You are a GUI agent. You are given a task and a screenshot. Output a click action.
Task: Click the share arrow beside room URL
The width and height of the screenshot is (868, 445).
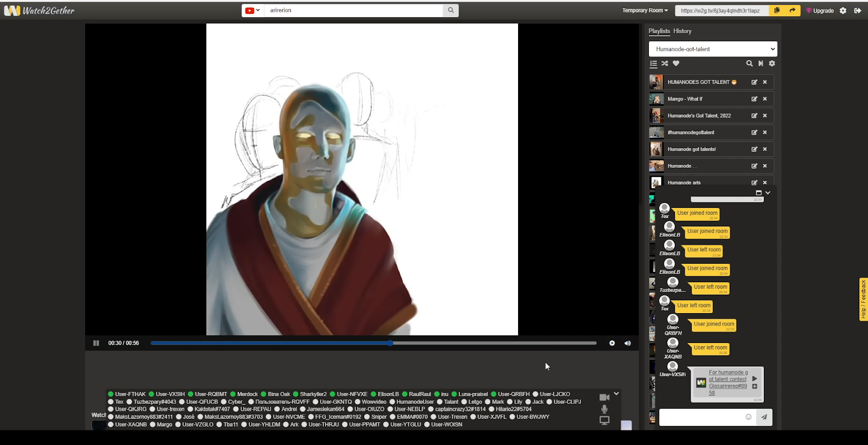(792, 10)
